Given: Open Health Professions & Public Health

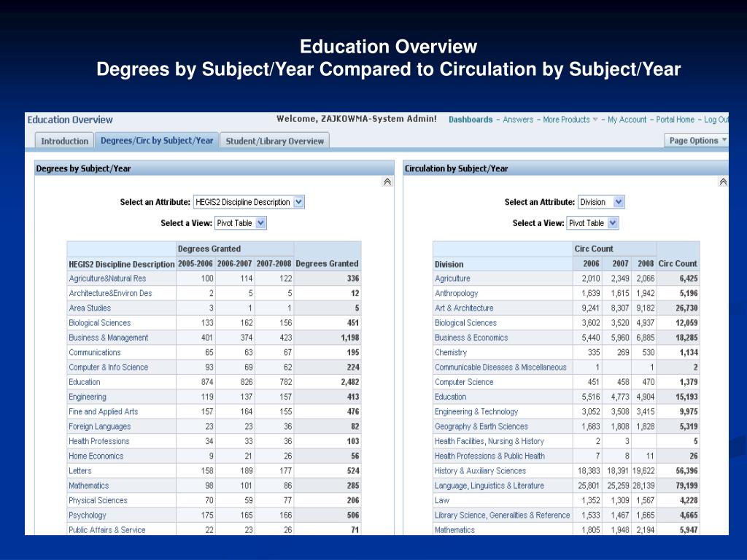Looking at the screenshot, I should click(489, 456).
